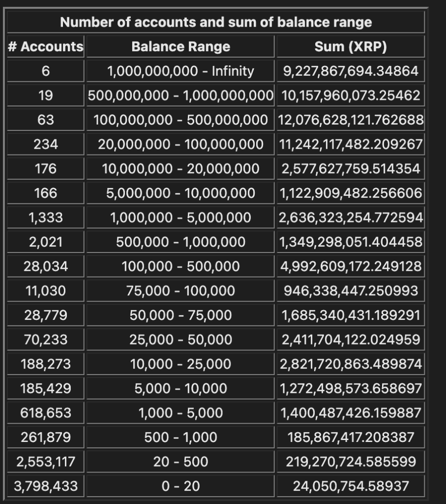
Task: Select the account count cell showing 19
Action: coord(46,95)
